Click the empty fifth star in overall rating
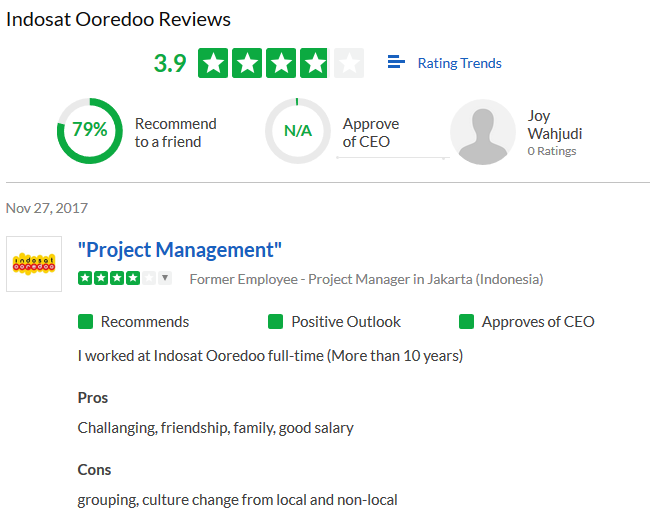 (x=349, y=63)
